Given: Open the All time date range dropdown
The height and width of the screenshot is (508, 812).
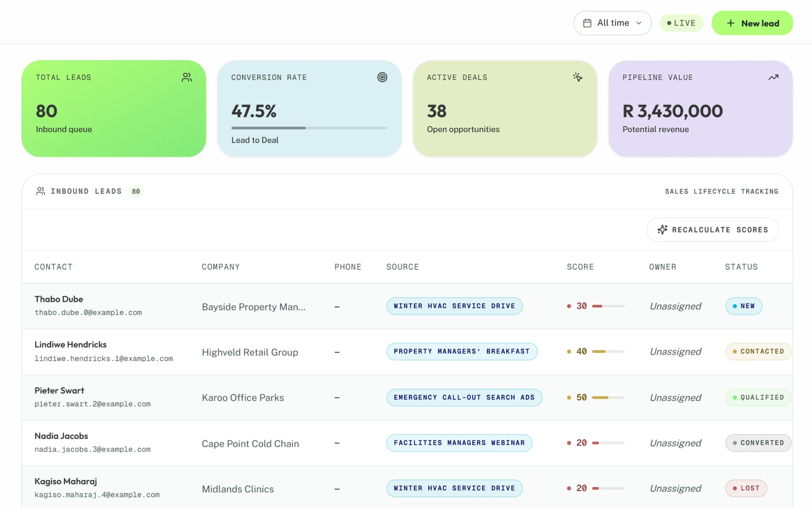Looking at the screenshot, I should [x=613, y=23].
